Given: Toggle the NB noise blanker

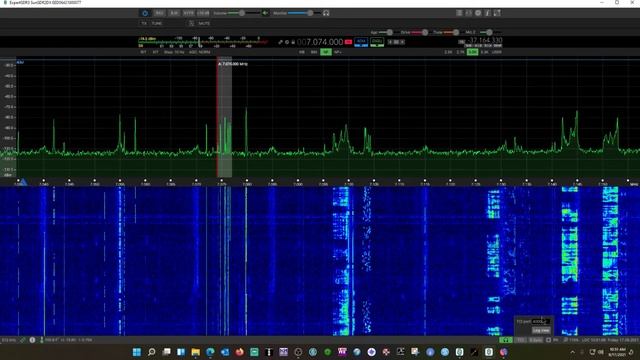Looking at the screenshot, I should (x=302, y=52).
